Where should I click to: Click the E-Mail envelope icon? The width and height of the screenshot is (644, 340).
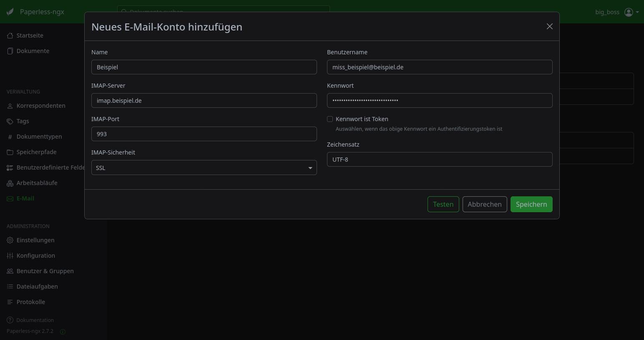click(x=10, y=198)
